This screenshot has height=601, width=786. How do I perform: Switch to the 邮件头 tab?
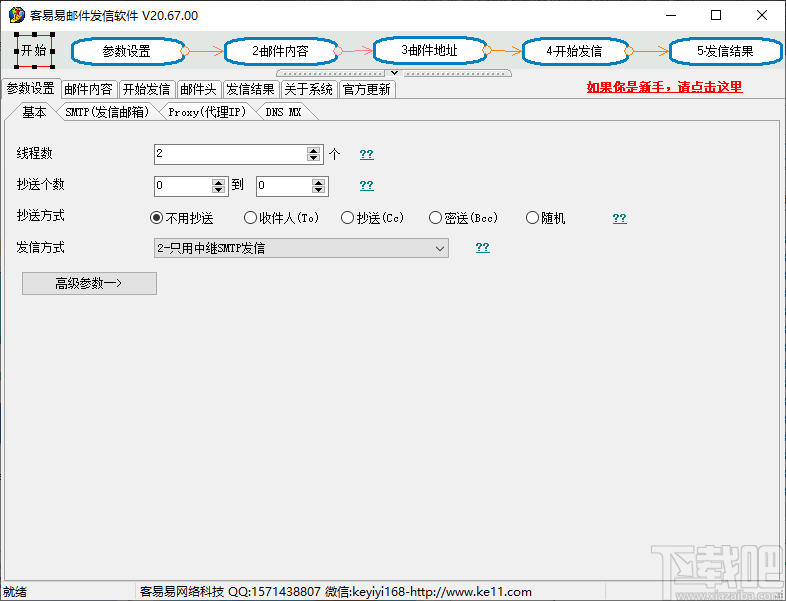coord(199,90)
